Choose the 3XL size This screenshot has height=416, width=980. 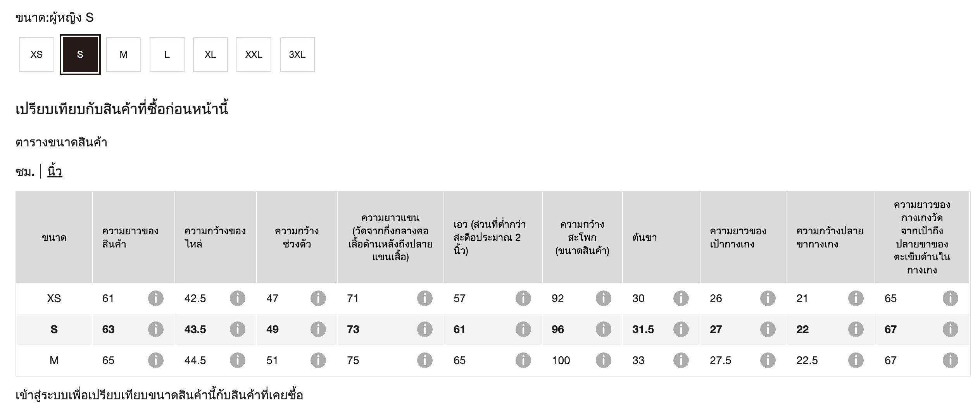click(x=297, y=55)
